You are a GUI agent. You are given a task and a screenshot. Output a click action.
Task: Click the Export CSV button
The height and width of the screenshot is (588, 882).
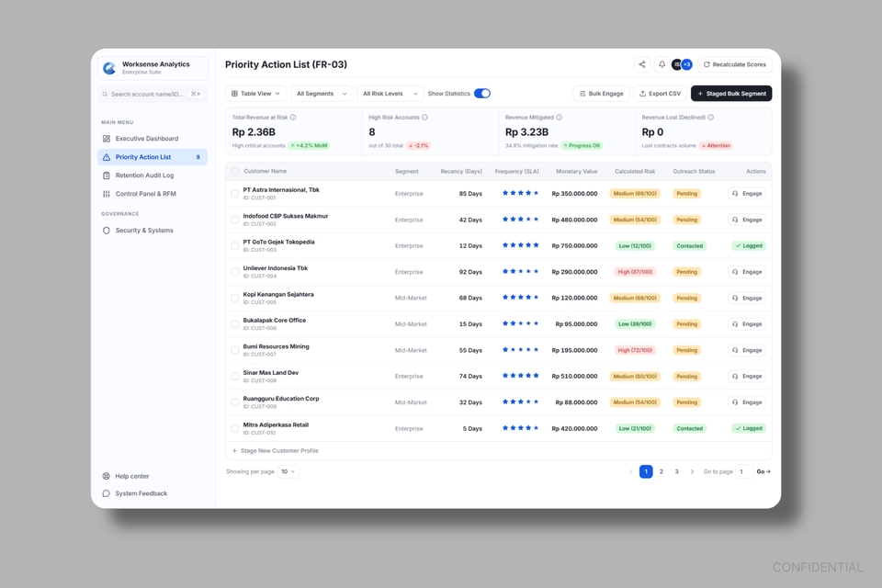coord(660,94)
